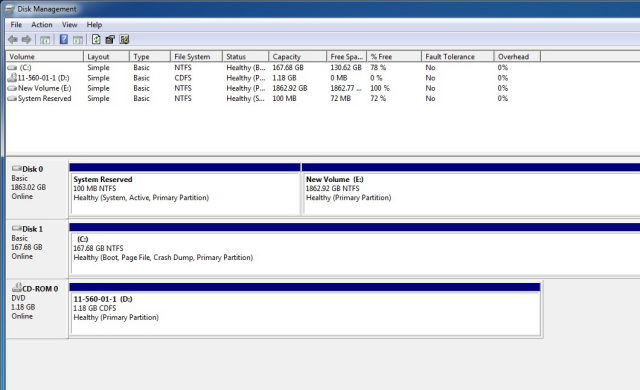Sort by the Status column header
The height and width of the screenshot is (390, 640).
(245, 57)
